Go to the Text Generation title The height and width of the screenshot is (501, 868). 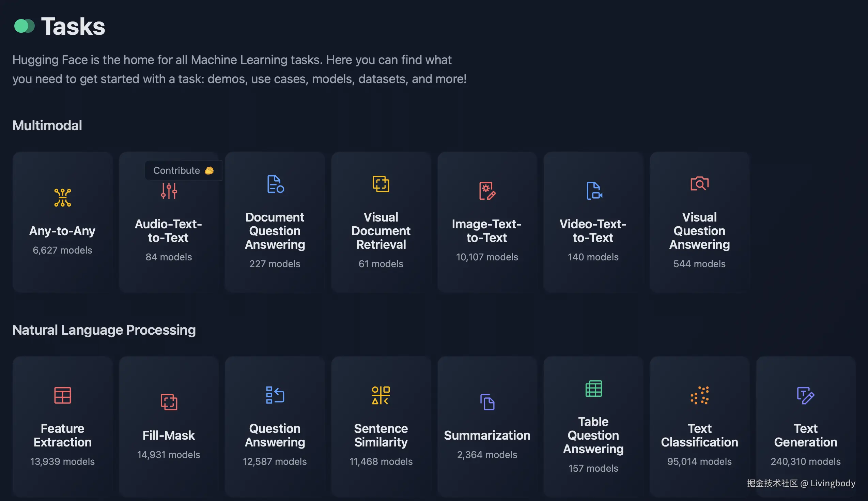pos(806,435)
